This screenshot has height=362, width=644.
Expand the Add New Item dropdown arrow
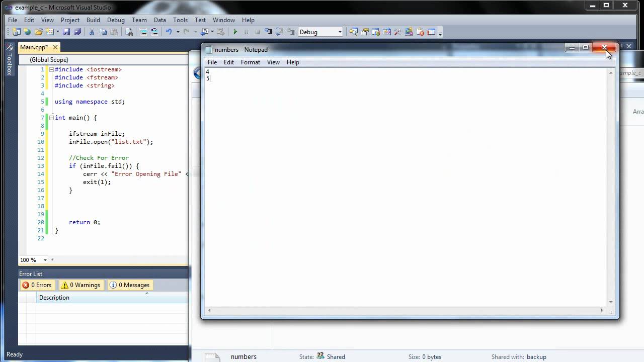(58, 32)
